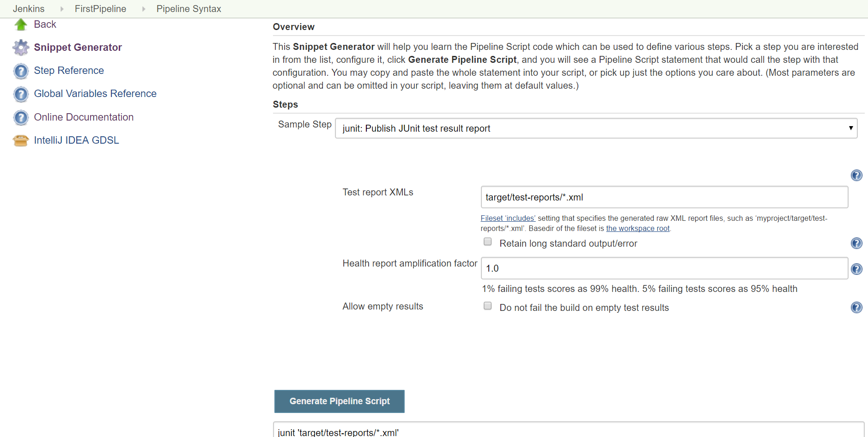This screenshot has height=437, width=868.
Task: Open help for the junit step at top right
Action: pos(856,175)
